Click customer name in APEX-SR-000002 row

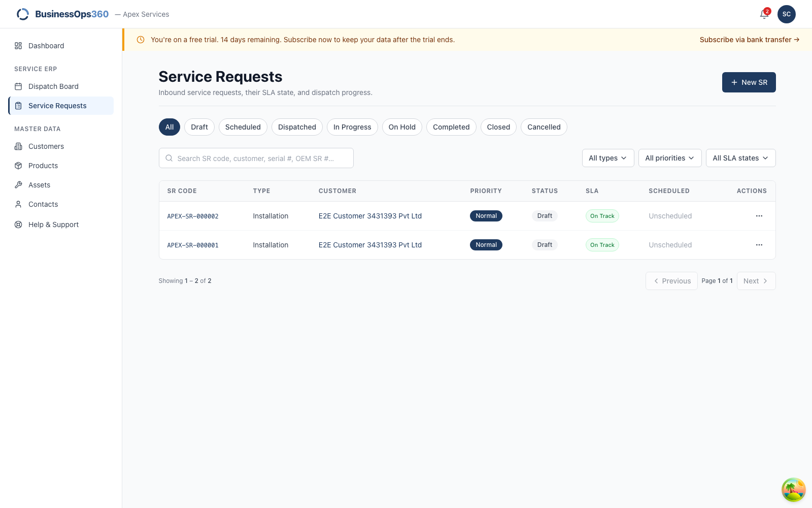370,216
